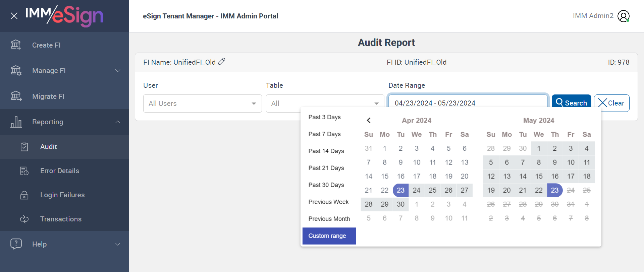This screenshot has width=644, height=272.
Task: Collapse the Reporting section chevron
Action: (118, 122)
